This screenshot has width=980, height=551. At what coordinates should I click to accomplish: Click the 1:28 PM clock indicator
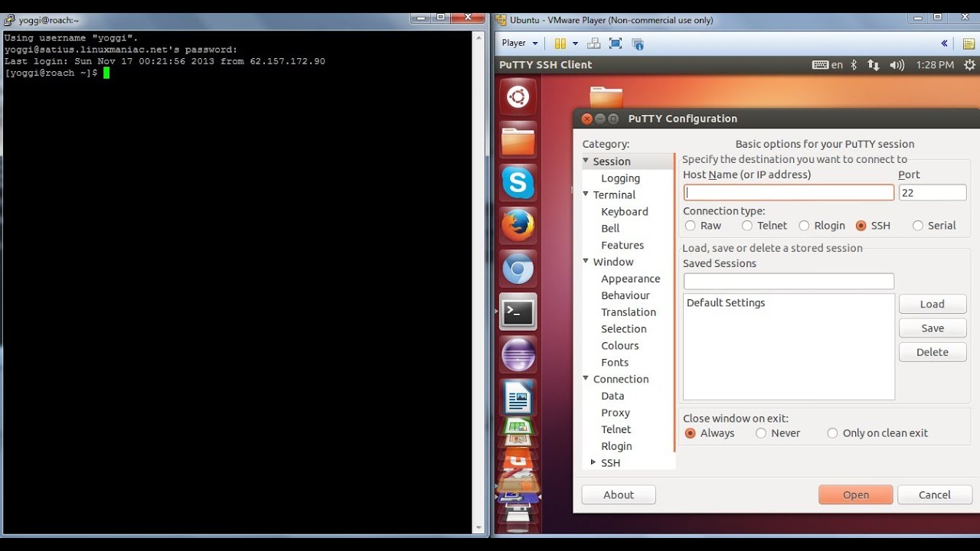pos(935,65)
